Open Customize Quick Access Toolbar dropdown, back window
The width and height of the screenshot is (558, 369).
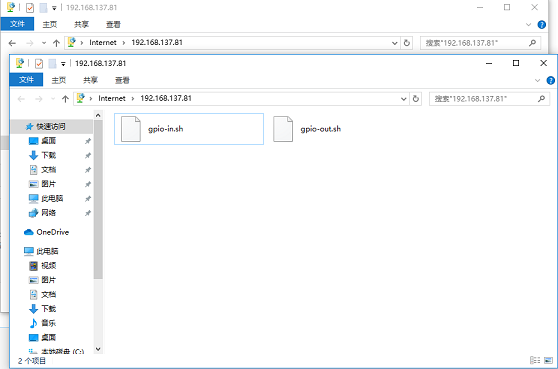point(54,8)
